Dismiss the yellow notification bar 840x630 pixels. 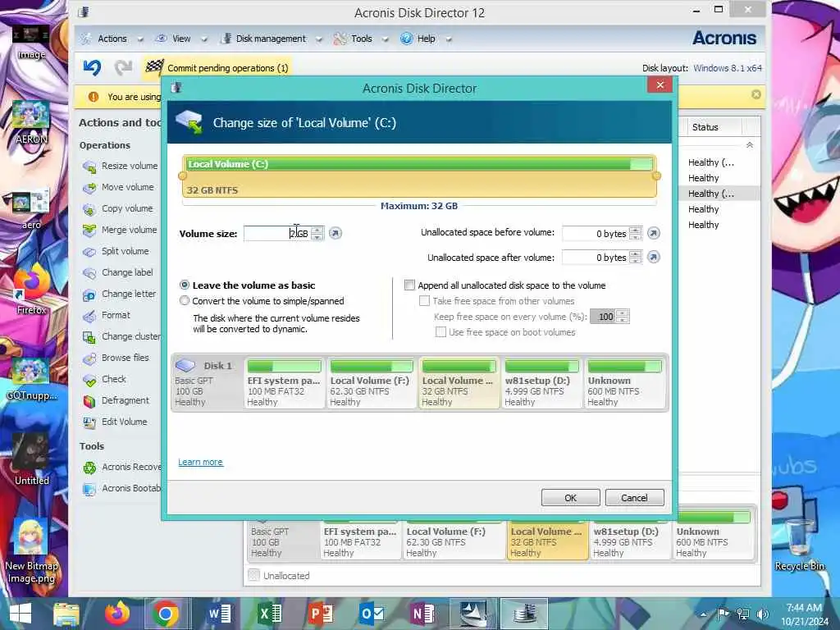coord(756,94)
